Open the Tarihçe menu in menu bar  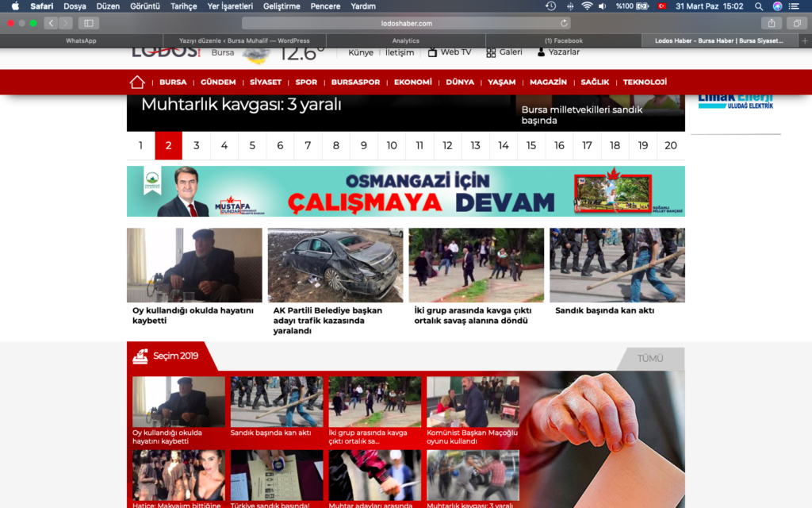pyautogui.click(x=184, y=6)
